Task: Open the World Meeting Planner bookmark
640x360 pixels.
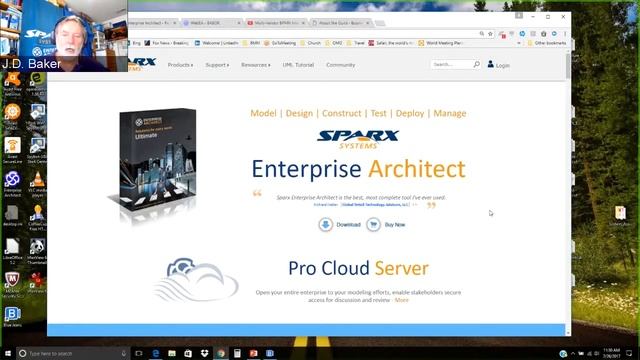Action: tap(441, 43)
